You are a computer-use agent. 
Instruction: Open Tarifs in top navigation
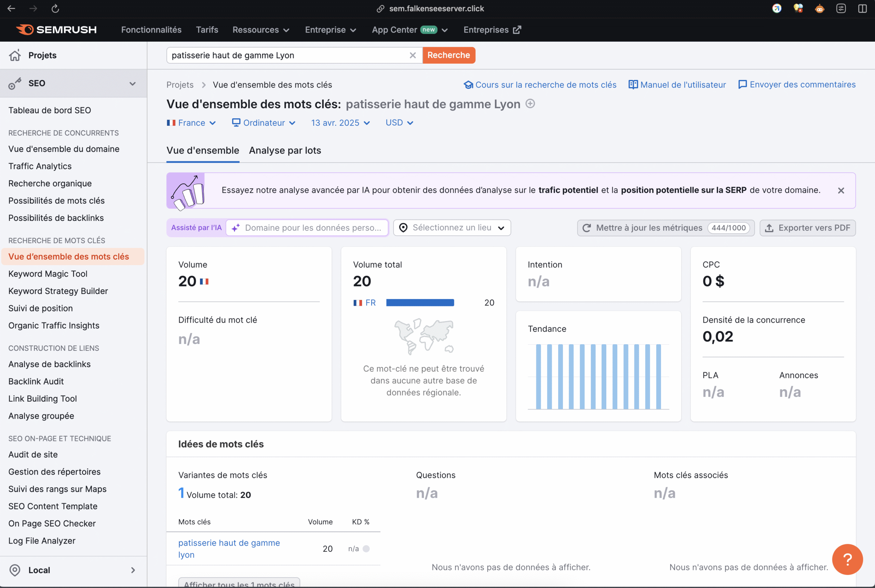pyautogui.click(x=207, y=30)
